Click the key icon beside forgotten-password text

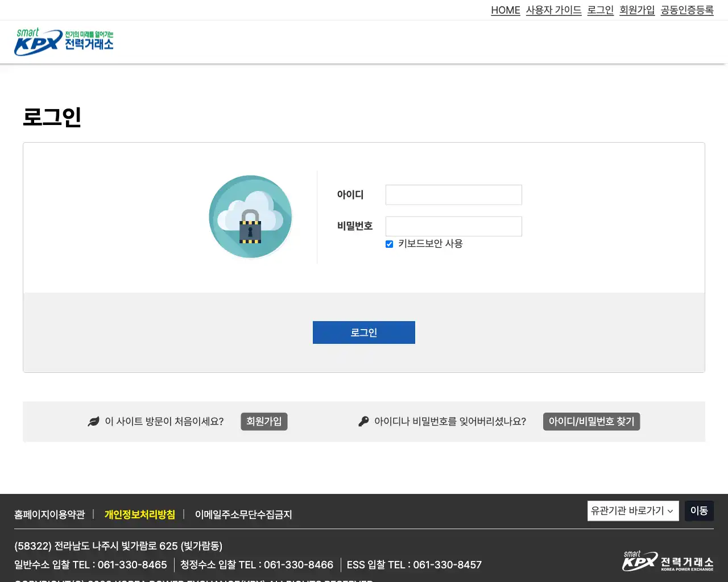363,421
